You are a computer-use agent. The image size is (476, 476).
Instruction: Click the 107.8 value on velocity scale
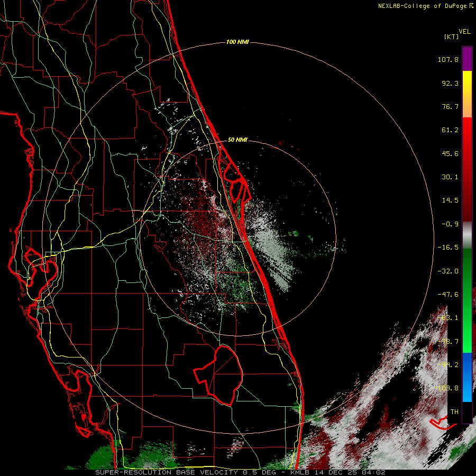point(448,59)
